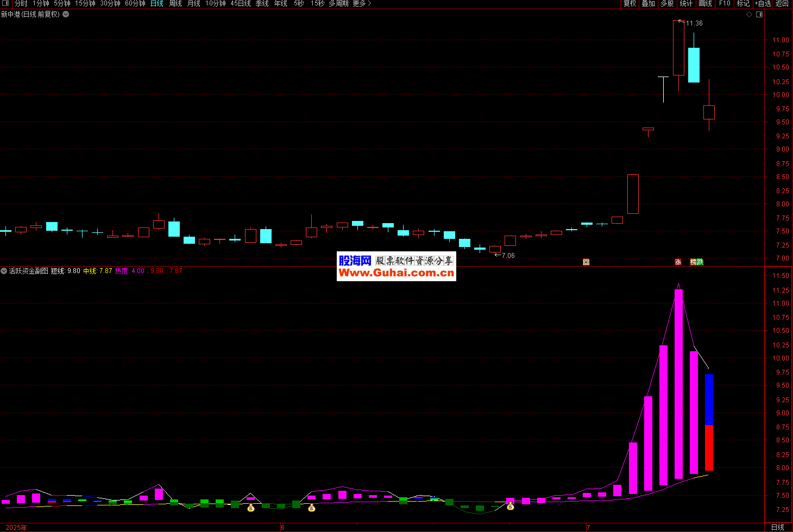
Task: Select the 15秒 period
Action: (x=318, y=4)
